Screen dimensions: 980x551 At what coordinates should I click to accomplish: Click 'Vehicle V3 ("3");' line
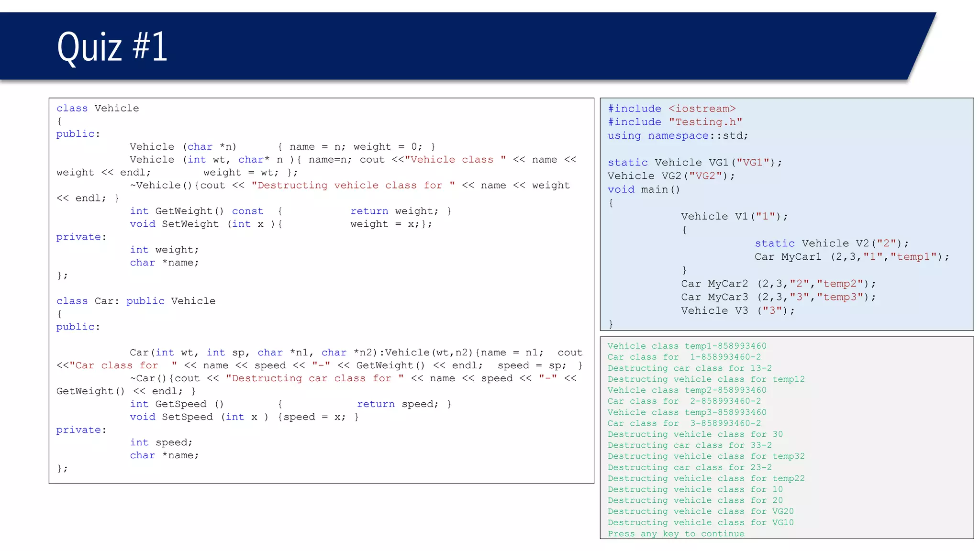(737, 311)
